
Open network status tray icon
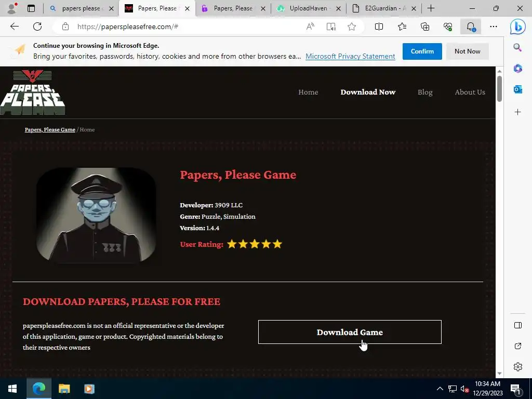[x=453, y=389]
